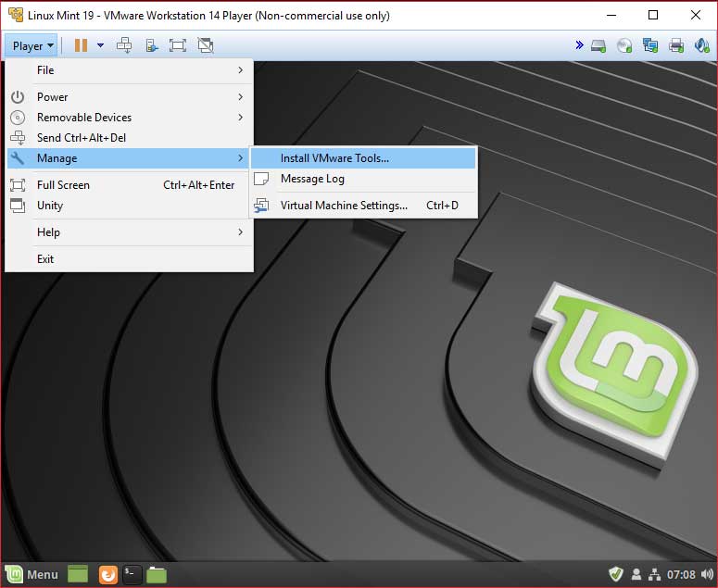Open Files manager from the Mint panel
The height and width of the screenshot is (588, 718).
pyautogui.click(x=157, y=575)
